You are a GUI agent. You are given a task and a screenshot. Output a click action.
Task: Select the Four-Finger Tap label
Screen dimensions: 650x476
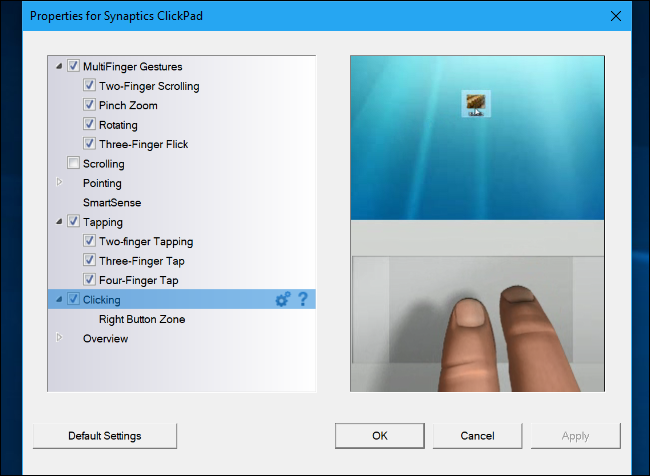(x=138, y=280)
